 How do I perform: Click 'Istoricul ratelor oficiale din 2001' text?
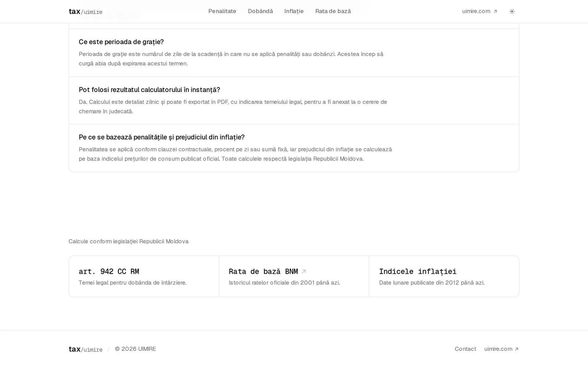pyautogui.click(x=284, y=283)
